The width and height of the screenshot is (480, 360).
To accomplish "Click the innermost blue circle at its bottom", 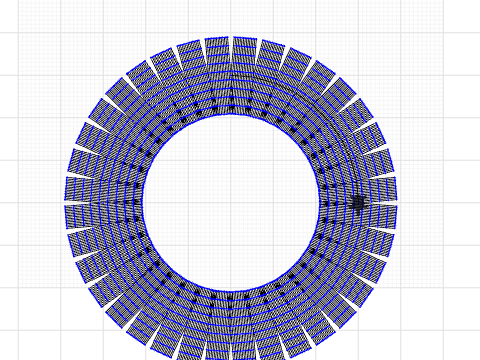I will (x=231, y=290).
